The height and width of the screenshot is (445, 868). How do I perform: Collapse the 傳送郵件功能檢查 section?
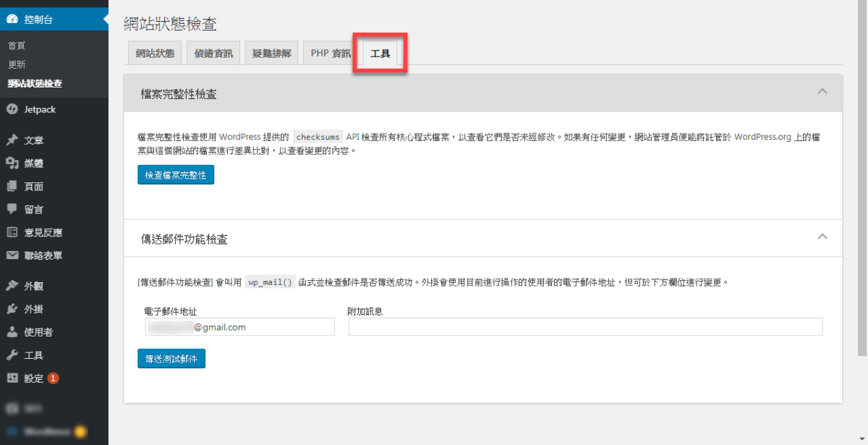click(822, 237)
